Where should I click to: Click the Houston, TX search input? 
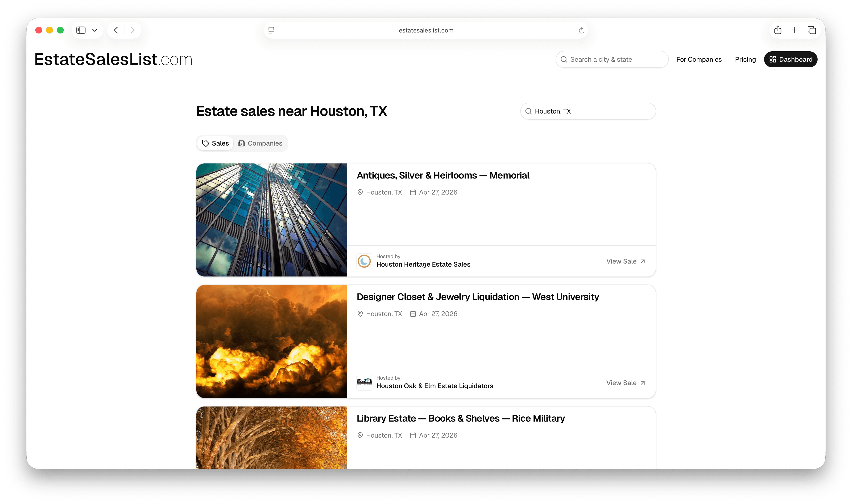click(587, 111)
